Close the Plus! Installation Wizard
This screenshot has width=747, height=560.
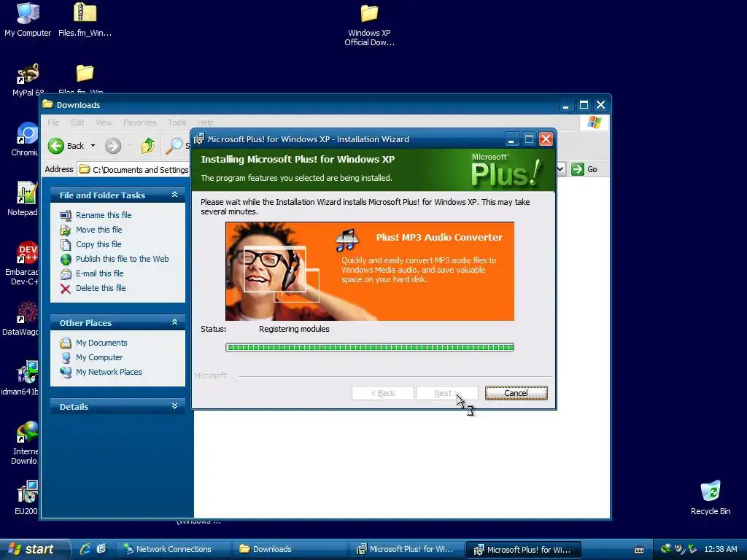point(546,139)
